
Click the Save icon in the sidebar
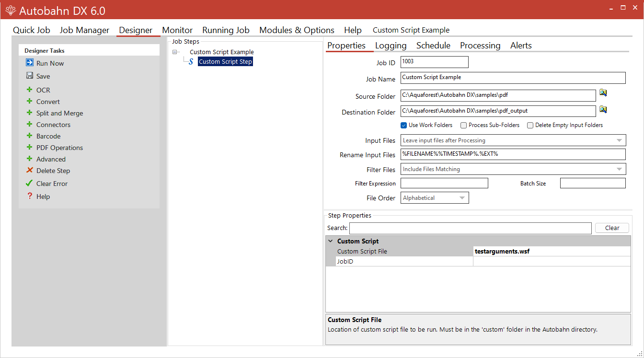tap(30, 76)
